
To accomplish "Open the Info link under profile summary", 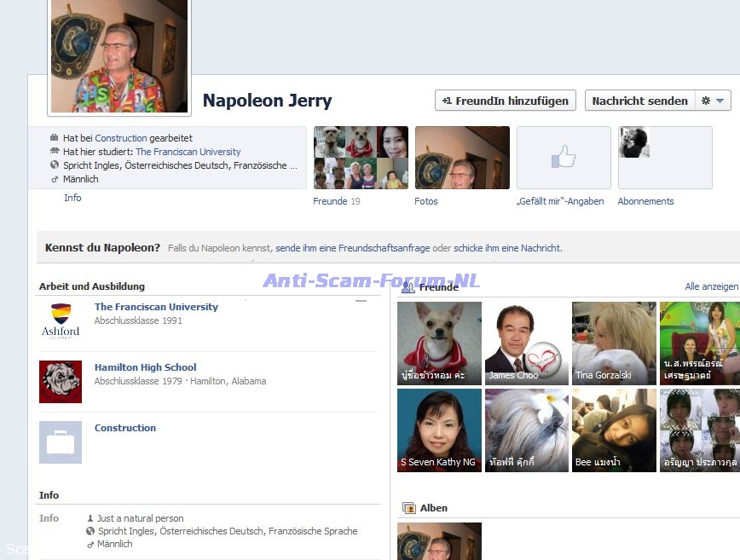I will click(72, 198).
